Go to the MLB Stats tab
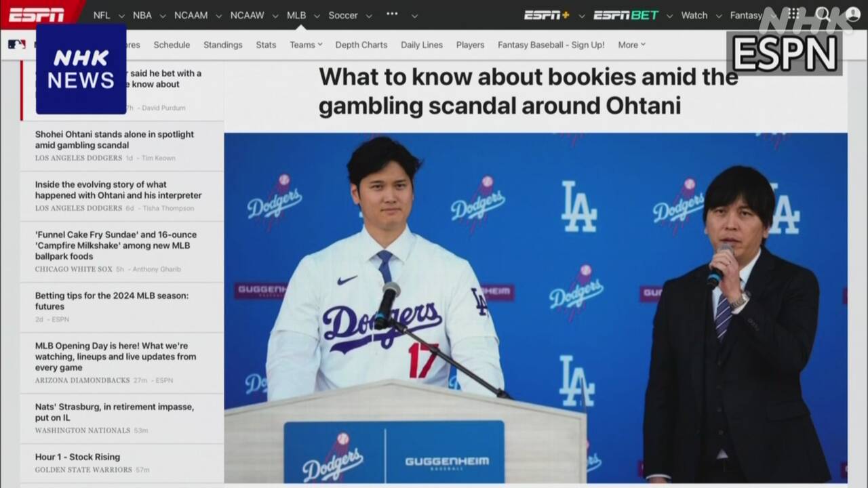The image size is (868, 488). [266, 45]
